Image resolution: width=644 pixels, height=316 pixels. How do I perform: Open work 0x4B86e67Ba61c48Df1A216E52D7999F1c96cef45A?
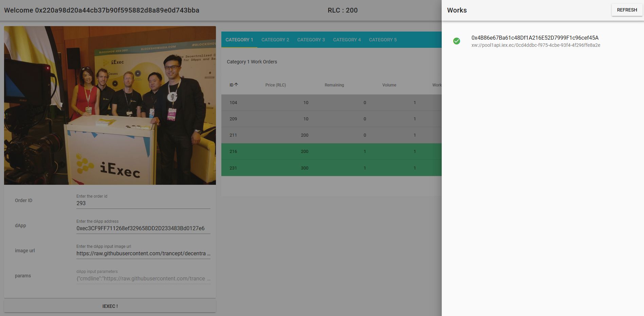point(535,38)
